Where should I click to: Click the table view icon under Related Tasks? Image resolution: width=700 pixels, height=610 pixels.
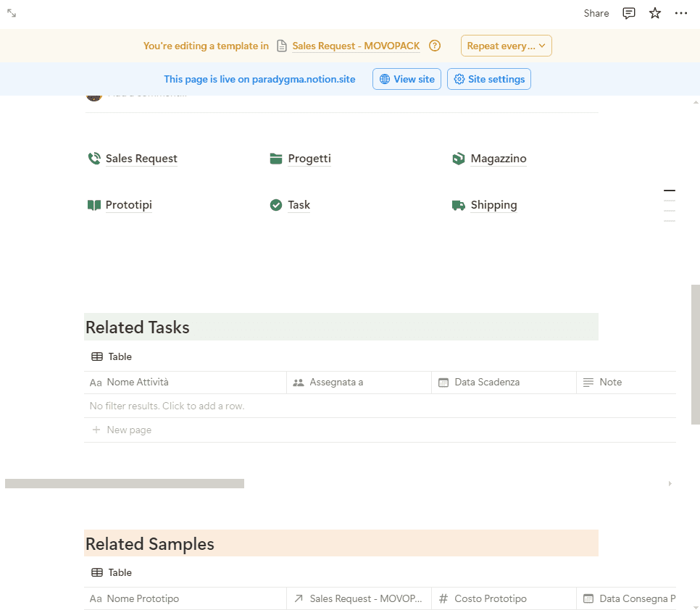pos(96,356)
